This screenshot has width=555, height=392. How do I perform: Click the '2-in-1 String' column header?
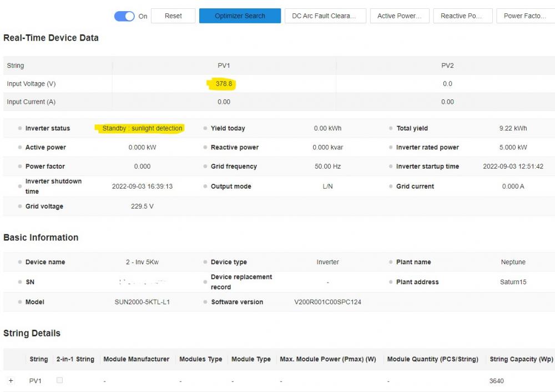coord(75,359)
